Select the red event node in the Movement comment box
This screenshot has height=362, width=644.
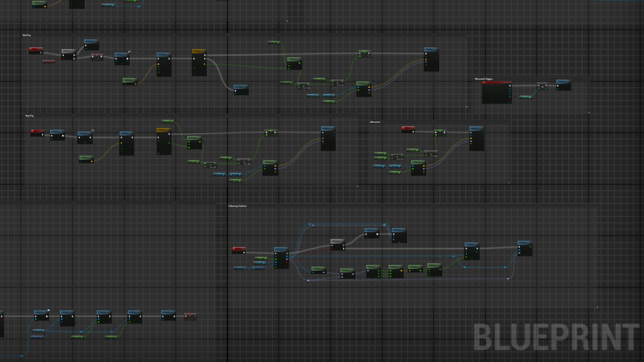[408, 129]
